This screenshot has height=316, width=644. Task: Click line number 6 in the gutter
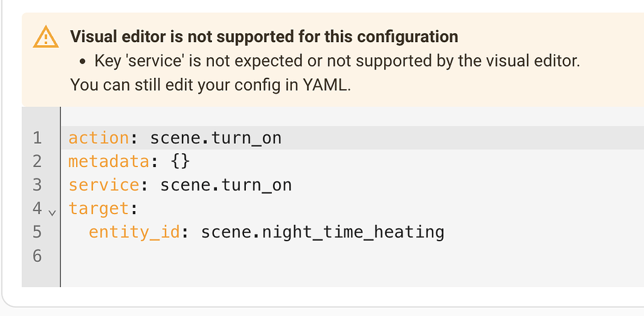pos(37,256)
